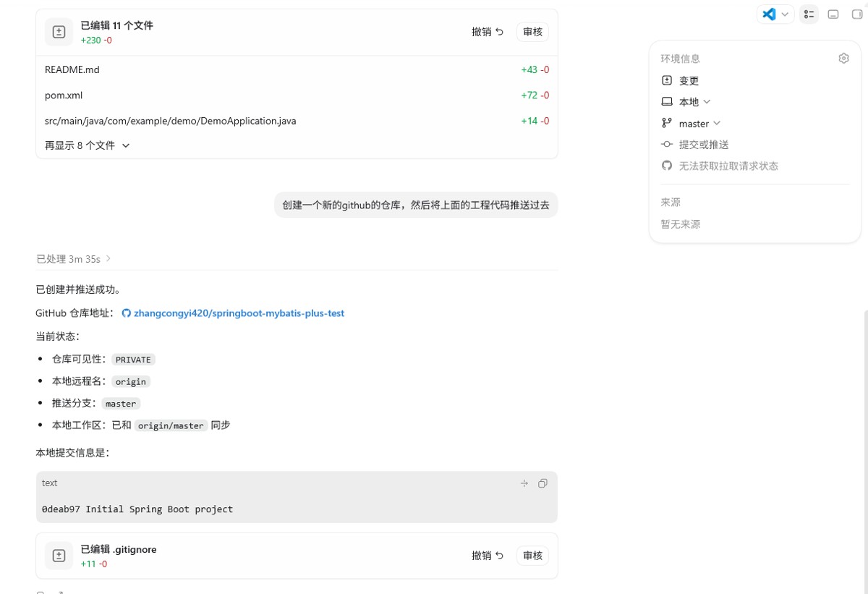Image resolution: width=868 pixels, height=594 pixels.
Task: Click the master push branch tag
Action: point(121,404)
